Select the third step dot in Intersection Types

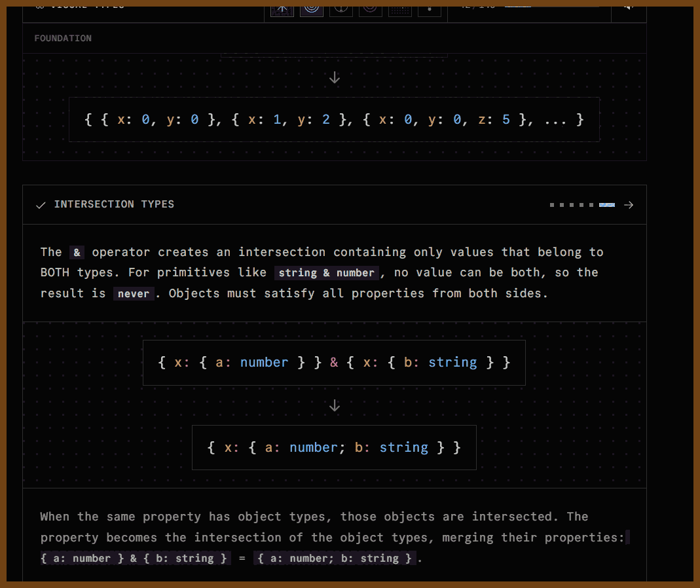(572, 205)
